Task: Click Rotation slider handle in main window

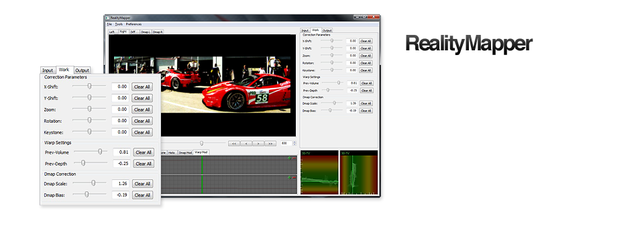Action: tap(332, 62)
